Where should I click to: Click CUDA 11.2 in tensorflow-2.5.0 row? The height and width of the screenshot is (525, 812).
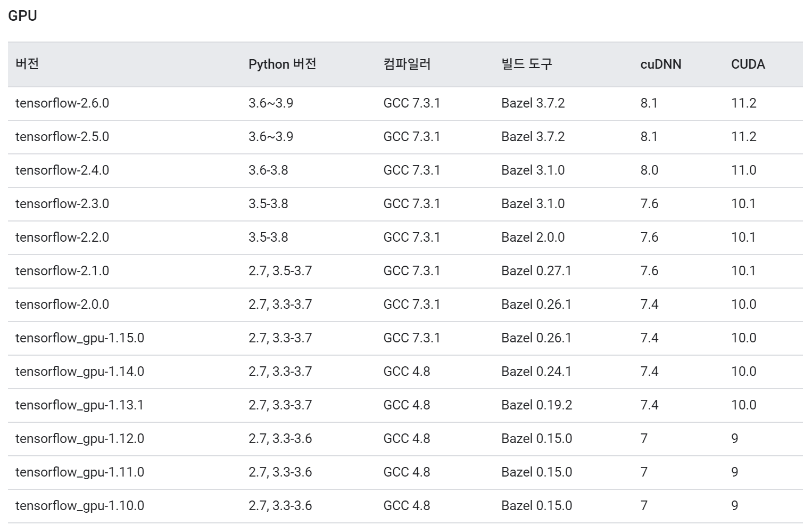point(744,137)
